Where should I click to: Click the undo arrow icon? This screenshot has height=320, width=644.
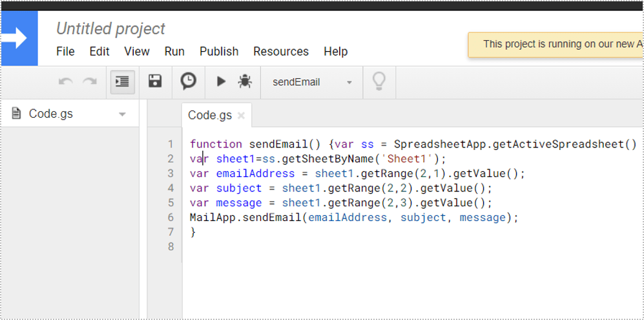tap(65, 81)
